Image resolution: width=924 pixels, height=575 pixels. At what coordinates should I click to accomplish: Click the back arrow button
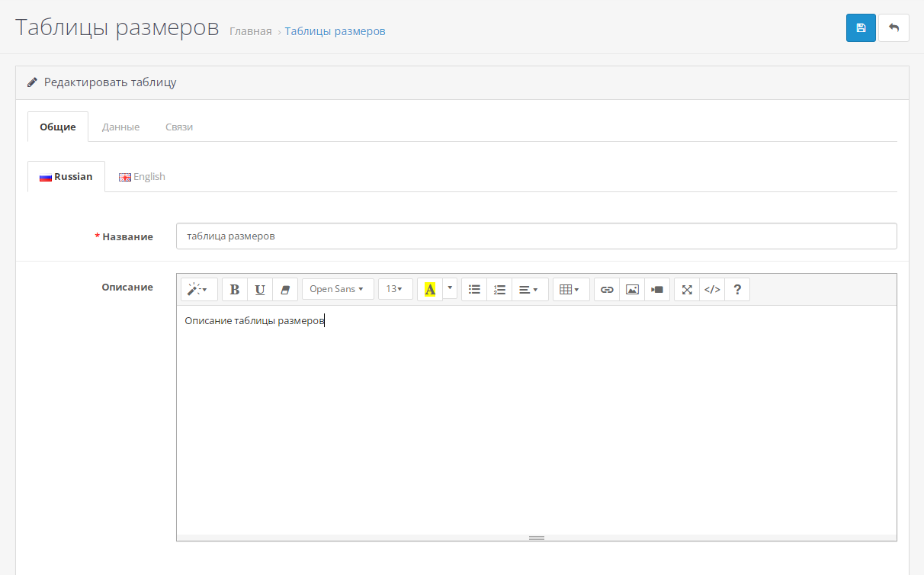coord(894,28)
